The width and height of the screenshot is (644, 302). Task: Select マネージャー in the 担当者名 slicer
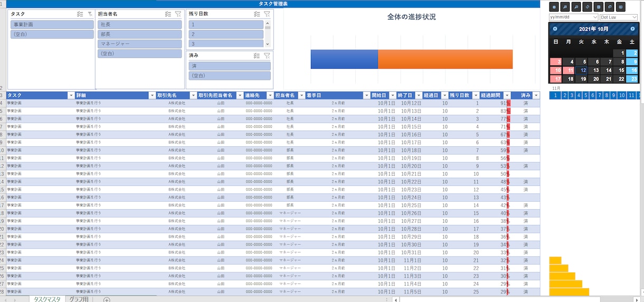coord(140,44)
